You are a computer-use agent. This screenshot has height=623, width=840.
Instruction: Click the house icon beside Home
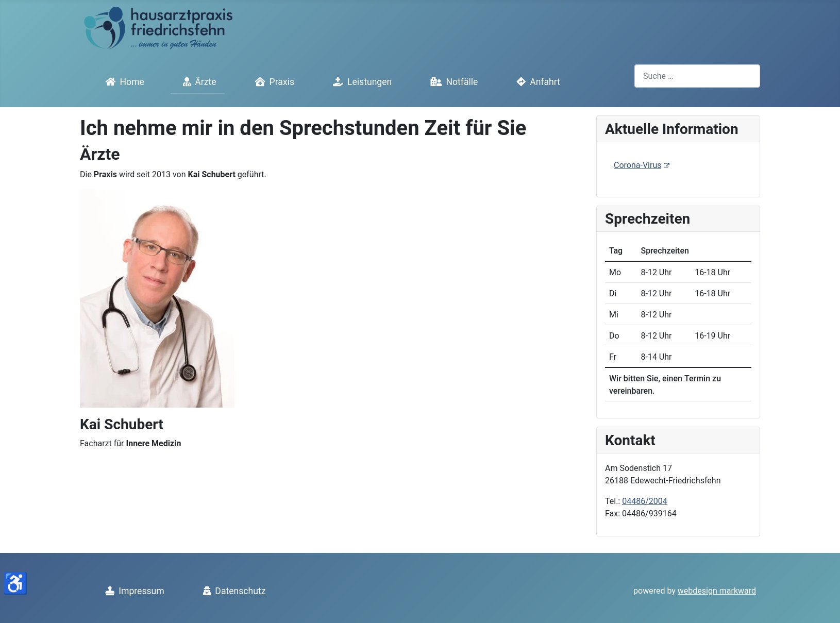[x=110, y=82]
